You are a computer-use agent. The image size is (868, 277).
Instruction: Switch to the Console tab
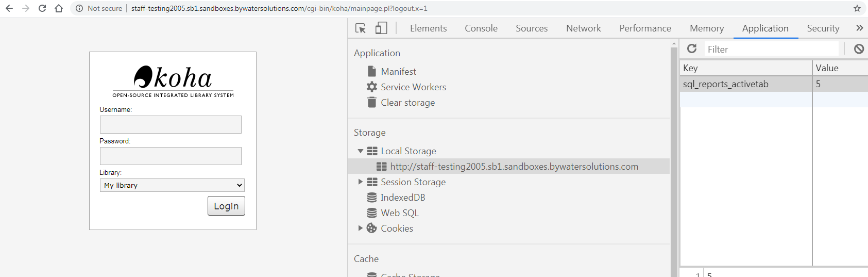click(x=481, y=28)
